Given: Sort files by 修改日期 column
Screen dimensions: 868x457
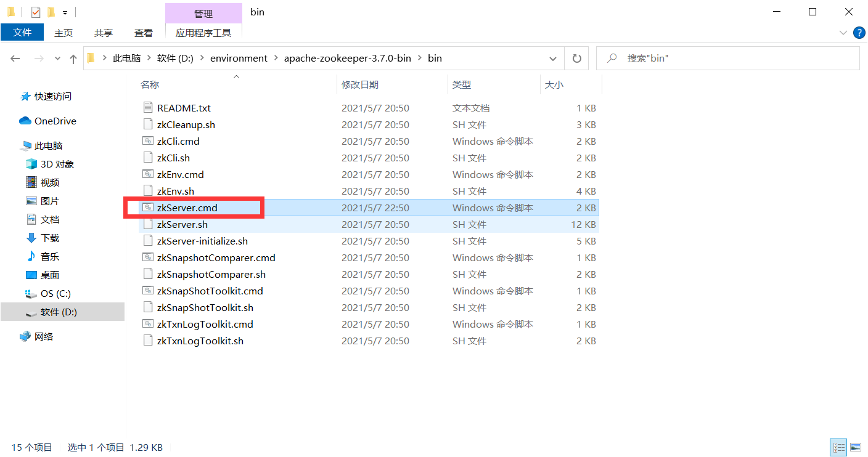Looking at the screenshot, I should pos(360,85).
